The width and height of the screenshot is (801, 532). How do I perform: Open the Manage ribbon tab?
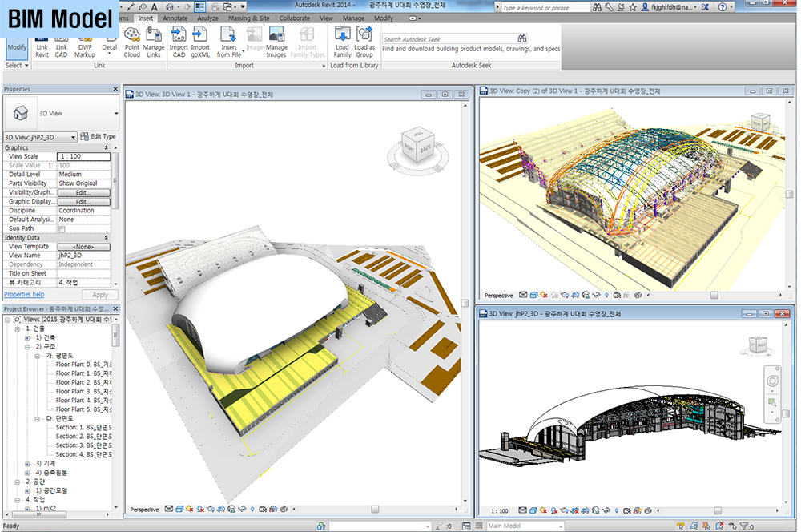pyautogui.click(x=353, y=18)
